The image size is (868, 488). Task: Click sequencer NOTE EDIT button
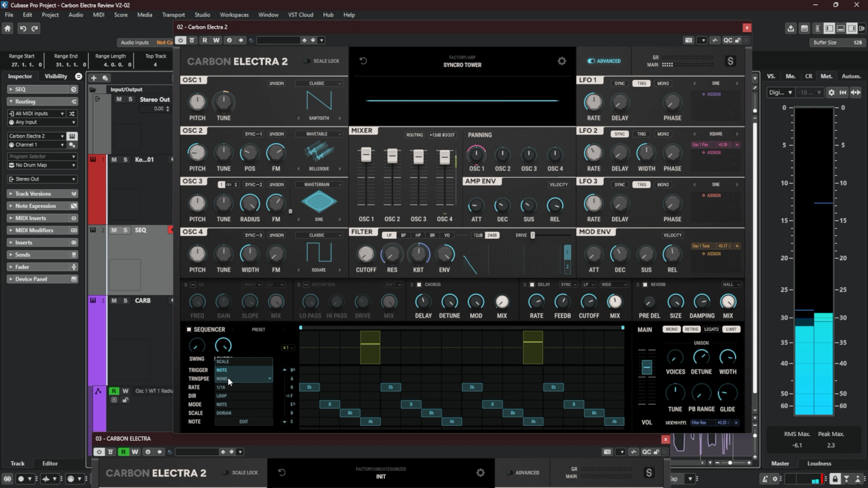click(x=244, y=421)
